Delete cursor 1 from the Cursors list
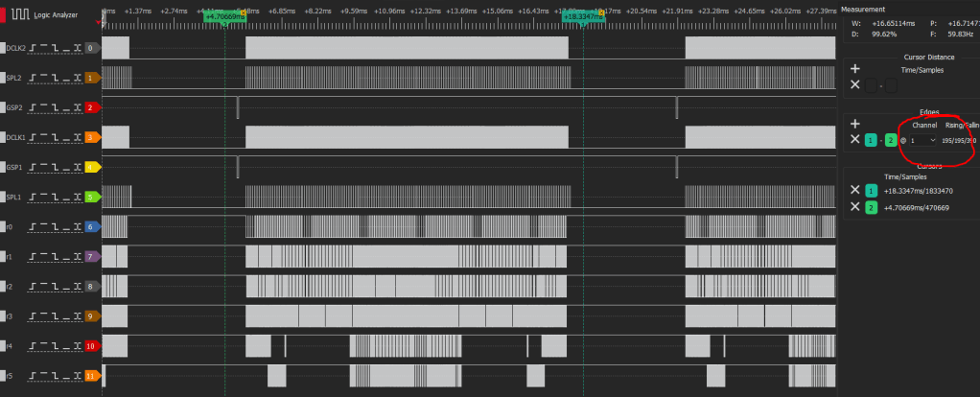This screenshot has width=980, height=397. pos(855,190)
